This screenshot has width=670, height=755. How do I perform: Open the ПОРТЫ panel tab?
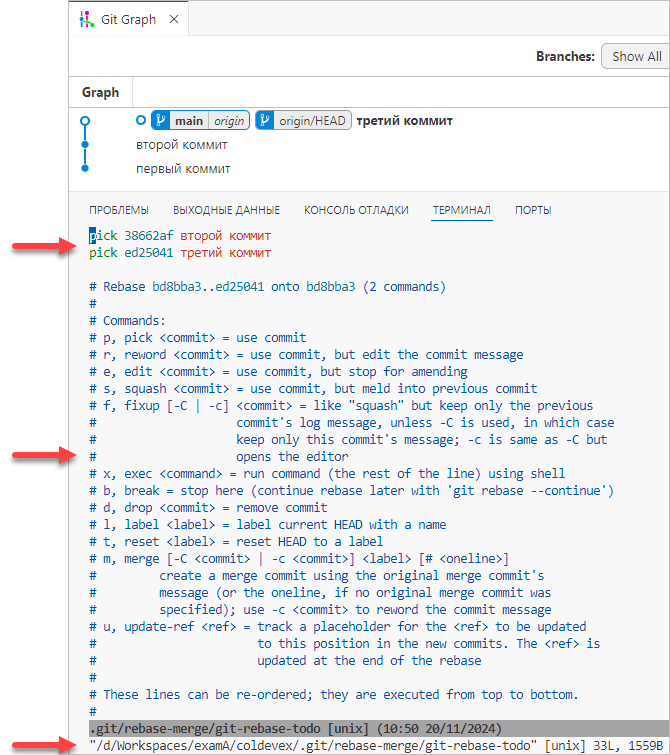(x=533, y=210)
